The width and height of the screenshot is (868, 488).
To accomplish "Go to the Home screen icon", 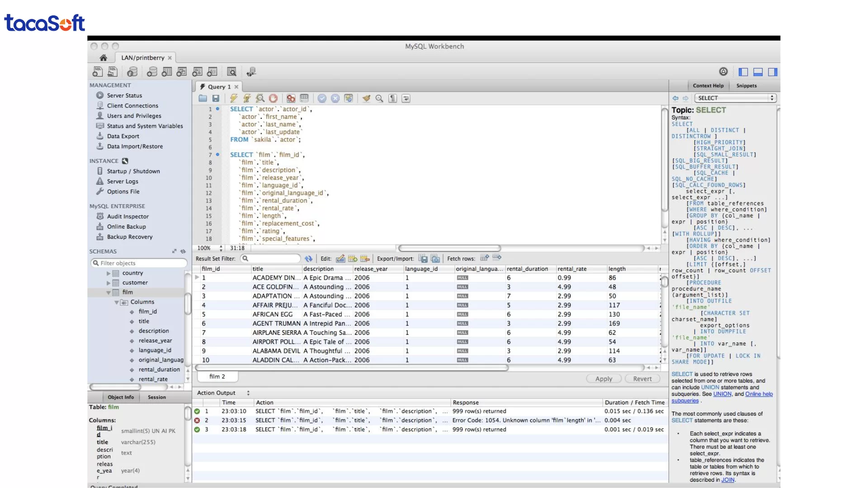I will (103, 58).
